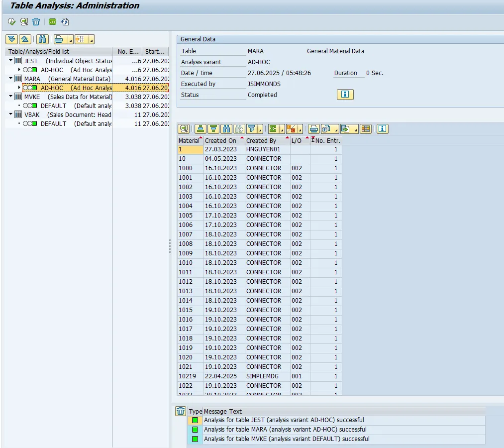Click the Material column header
The image size is (504, 448).
pyautogui.click(x=190, y=140)
